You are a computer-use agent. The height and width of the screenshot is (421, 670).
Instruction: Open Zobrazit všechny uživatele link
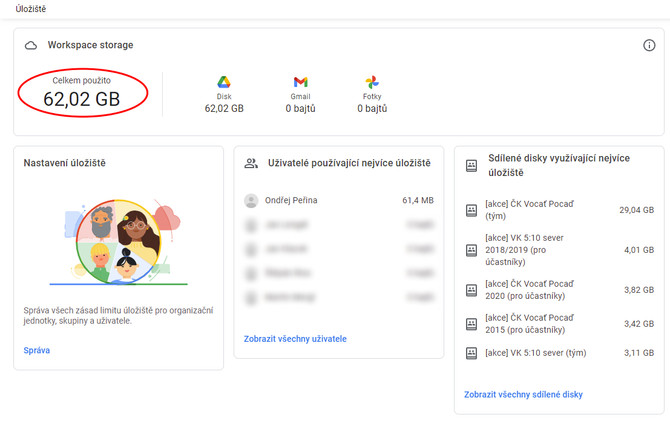point(295,339)
